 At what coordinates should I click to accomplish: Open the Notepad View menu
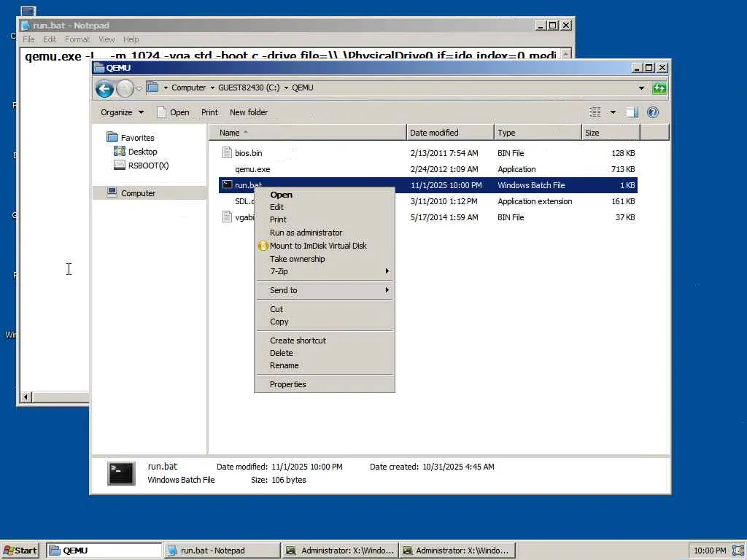(x=107, y=39)
